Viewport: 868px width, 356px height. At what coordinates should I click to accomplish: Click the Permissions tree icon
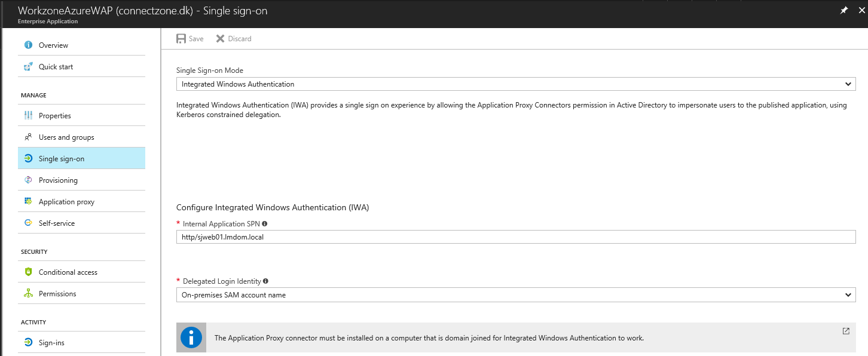[x=28, y=293]
